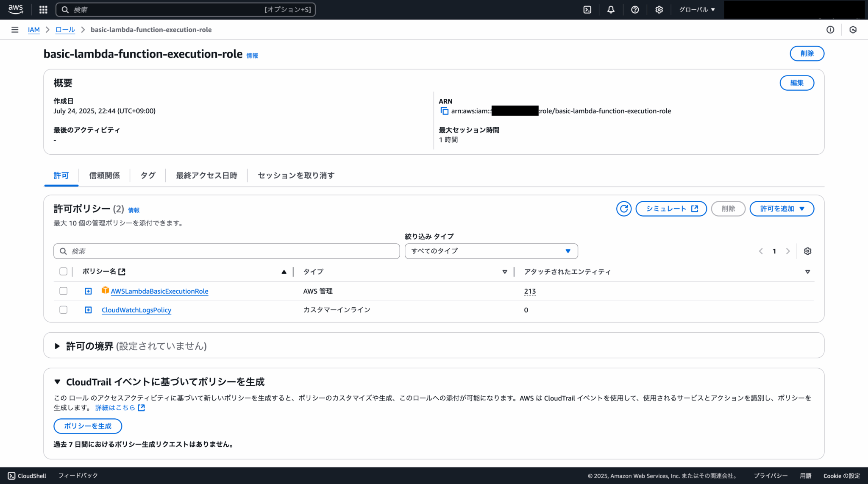Check the select-all policies checkbox

(x=64, y=271)
